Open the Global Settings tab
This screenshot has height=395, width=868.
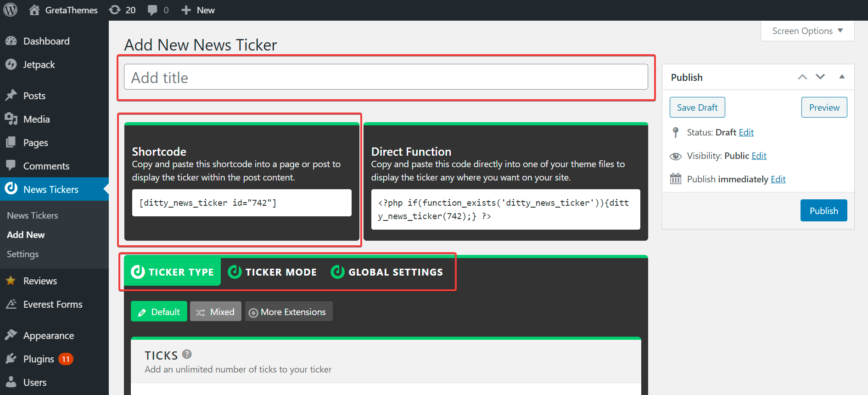pos(386,272)
